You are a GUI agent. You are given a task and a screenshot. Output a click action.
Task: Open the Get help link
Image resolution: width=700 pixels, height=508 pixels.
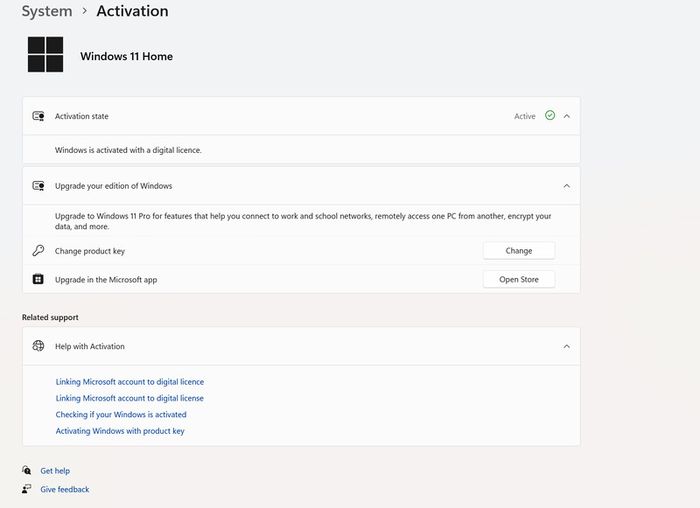coord(55,471)
